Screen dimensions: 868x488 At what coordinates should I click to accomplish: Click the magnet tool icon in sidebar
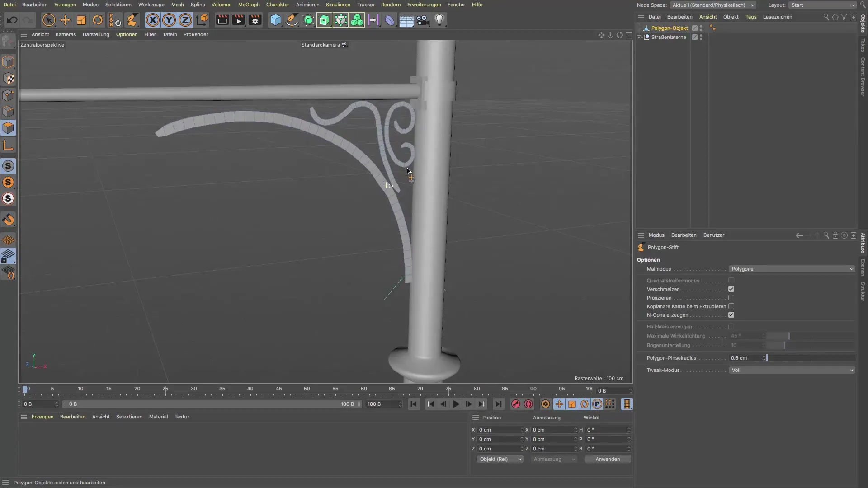tap(8, 220)
